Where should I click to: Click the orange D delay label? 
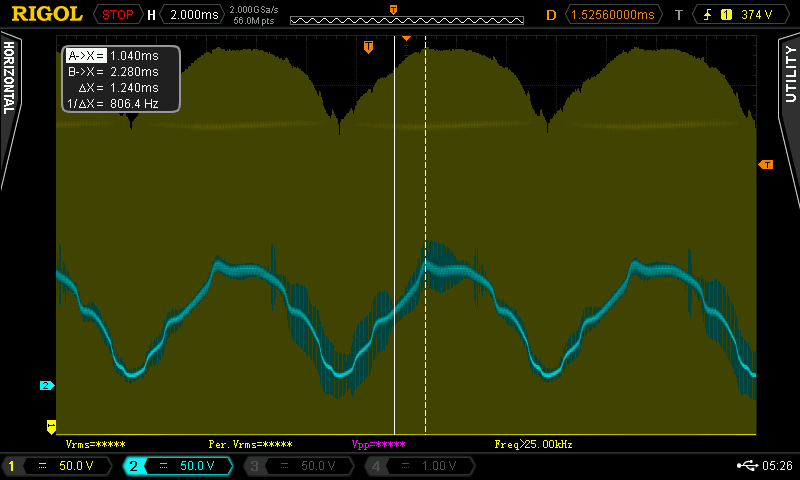coord(551,15)
